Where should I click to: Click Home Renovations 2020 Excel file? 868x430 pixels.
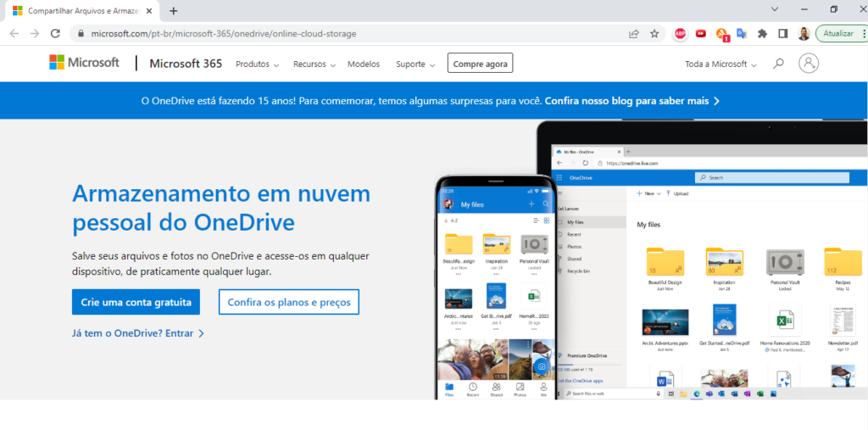pyautogui.click(x=785, y=327)
